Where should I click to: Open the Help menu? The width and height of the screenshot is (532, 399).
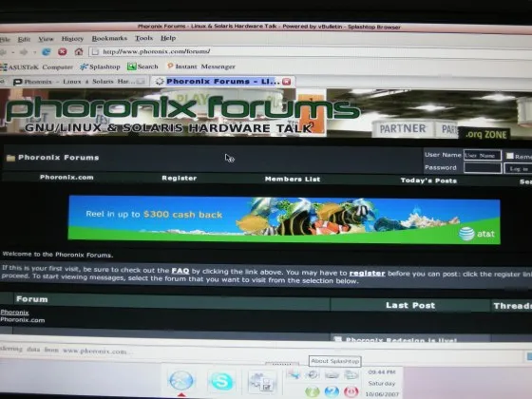pos(168,38)
